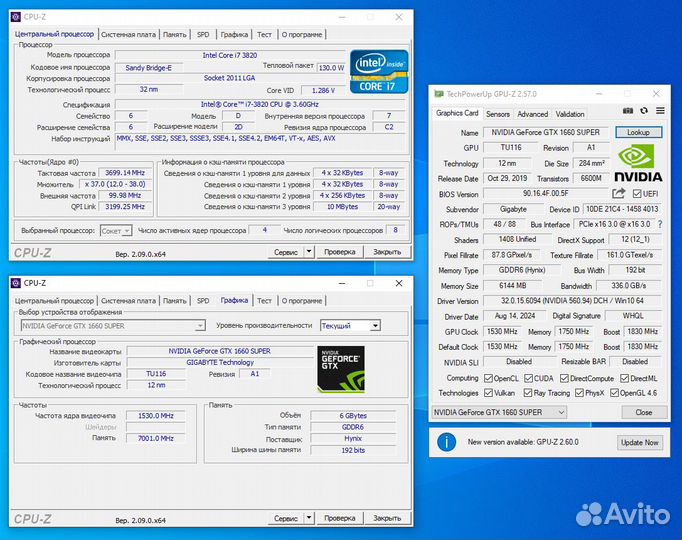Click the Sandy Bridge-E code name value
This screenshot has height=540, width=682.
148,67
